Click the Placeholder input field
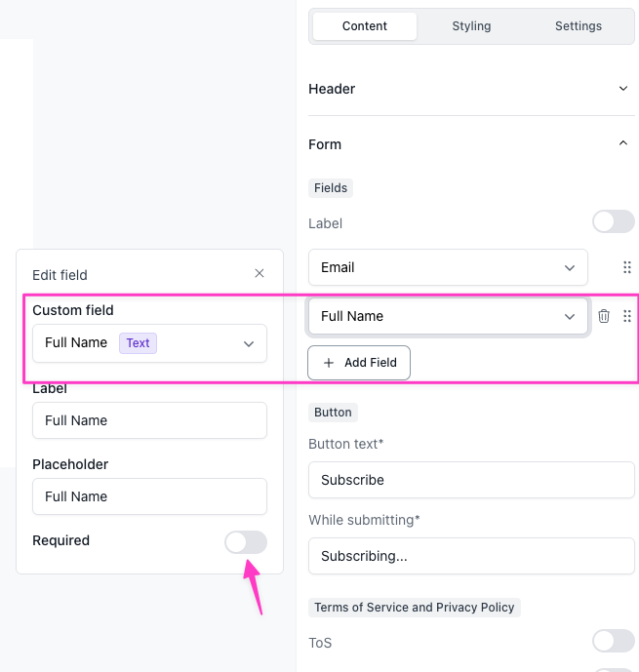The width and height of the screenshot is (639, 672). pos(149,496)
